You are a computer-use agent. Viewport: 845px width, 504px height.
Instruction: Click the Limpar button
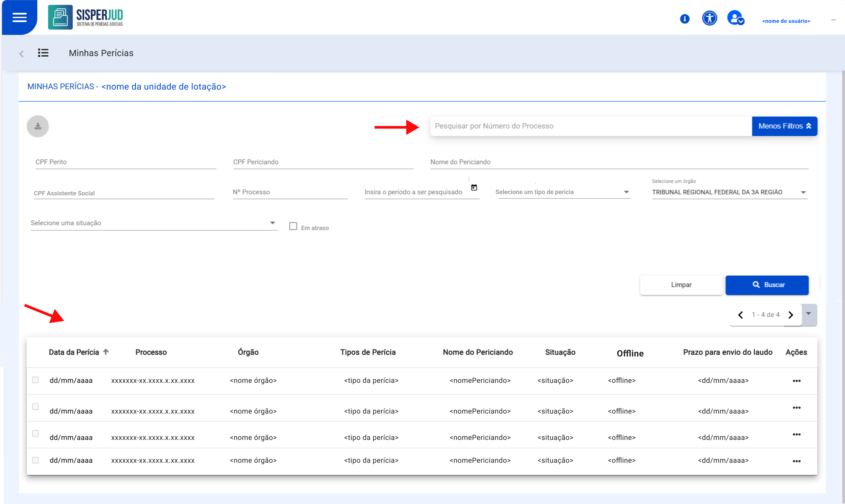tap(681, 285)
